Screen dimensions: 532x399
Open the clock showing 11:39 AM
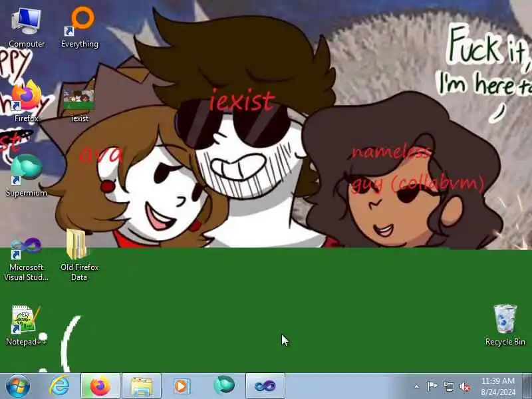coord(498,386)
